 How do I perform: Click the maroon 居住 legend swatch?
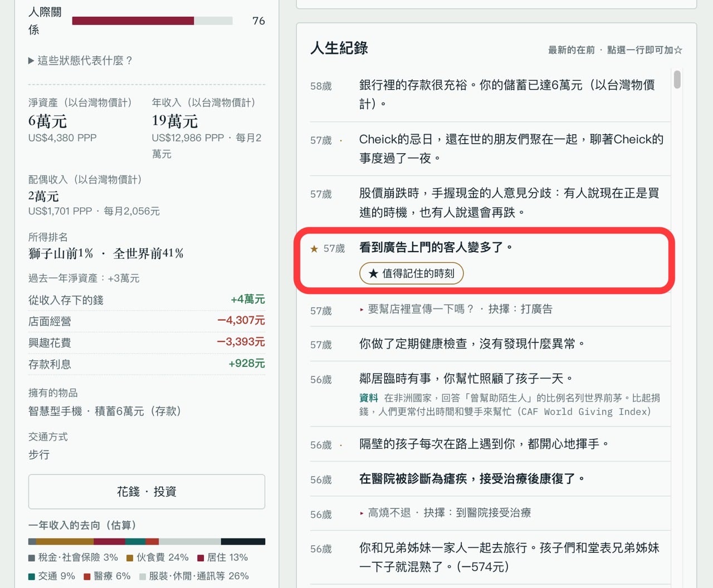coord(201,558)
